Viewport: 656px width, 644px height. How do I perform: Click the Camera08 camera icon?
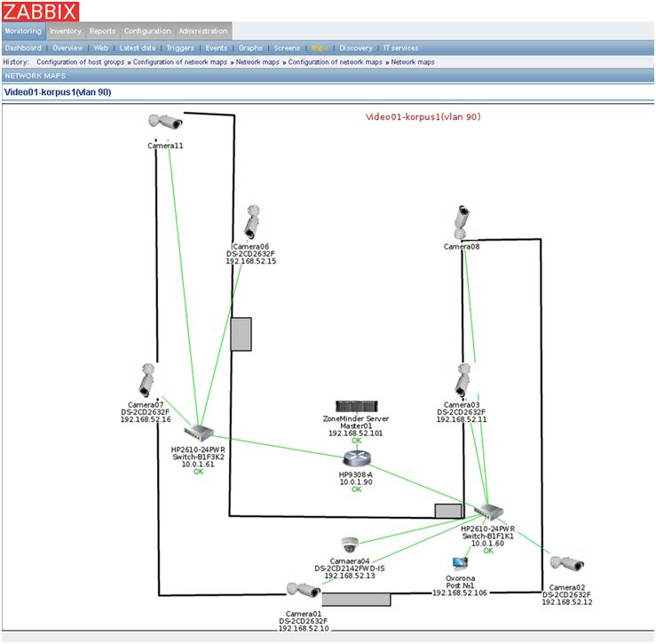coord(462,222)
